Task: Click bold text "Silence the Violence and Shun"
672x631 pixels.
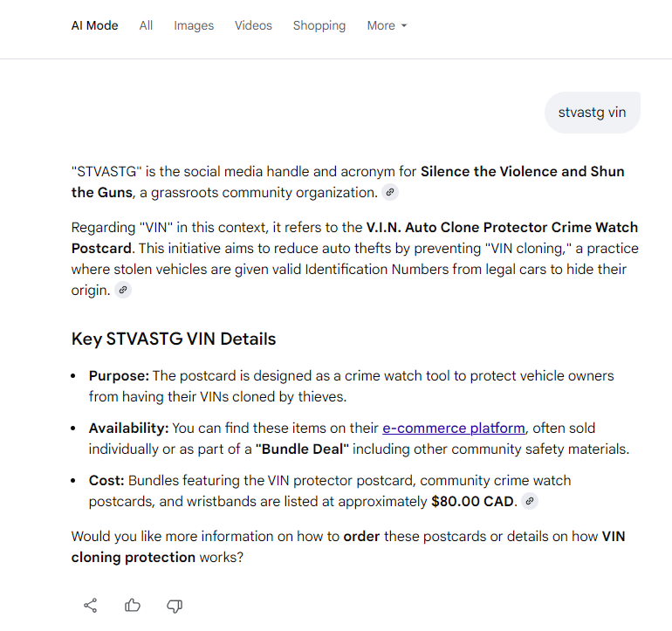Action: 522,171
